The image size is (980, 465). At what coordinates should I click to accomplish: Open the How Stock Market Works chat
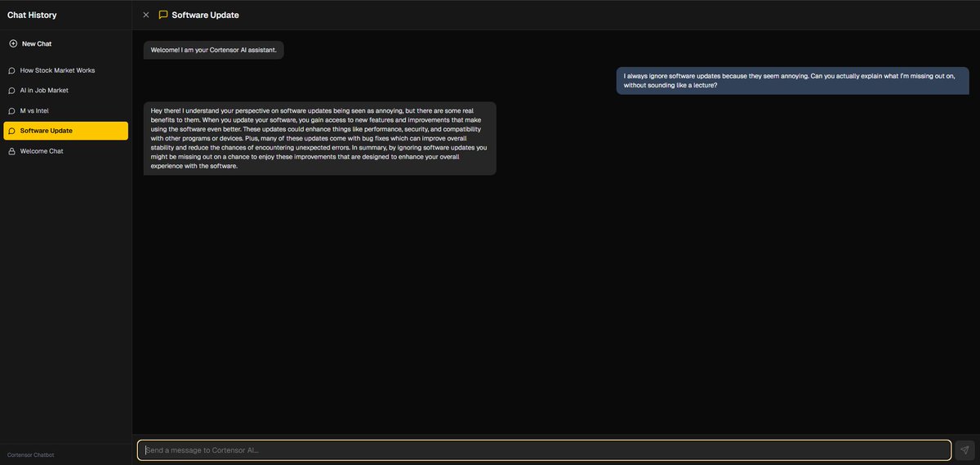tap(65, 70)
